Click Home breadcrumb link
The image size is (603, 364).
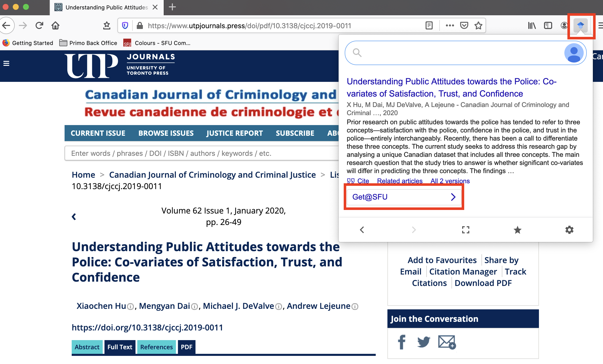tap(83, 175)
